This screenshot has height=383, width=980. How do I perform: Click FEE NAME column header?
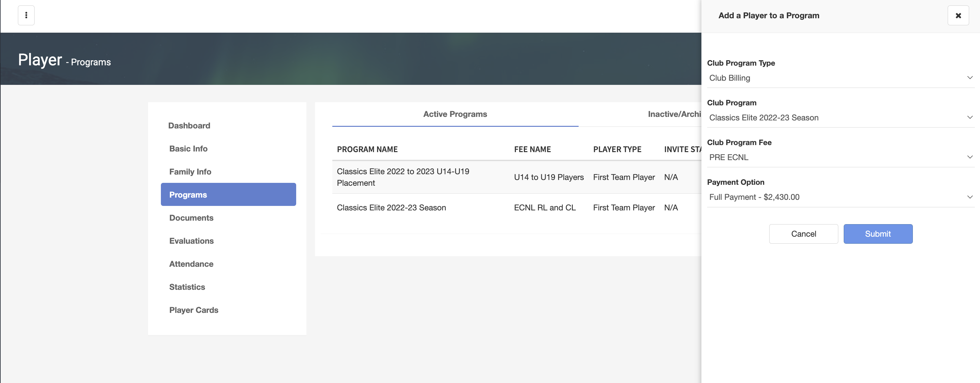(x=532, y=149)
